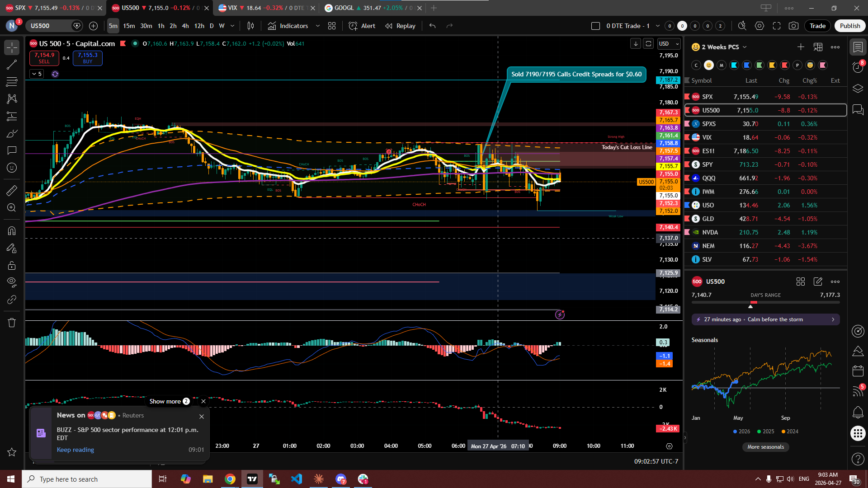The height and width of the screenshot is (488, 868).
Task: Expand the 2 Weeks PCS watchlist menu
Action: [724, 47]
